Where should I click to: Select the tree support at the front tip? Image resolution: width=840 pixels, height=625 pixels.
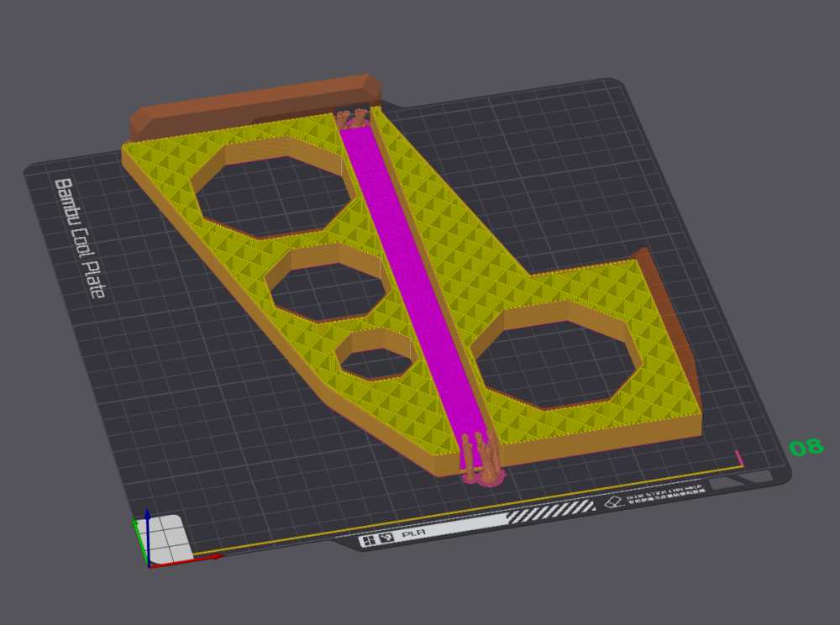click(x=481, y=459)
